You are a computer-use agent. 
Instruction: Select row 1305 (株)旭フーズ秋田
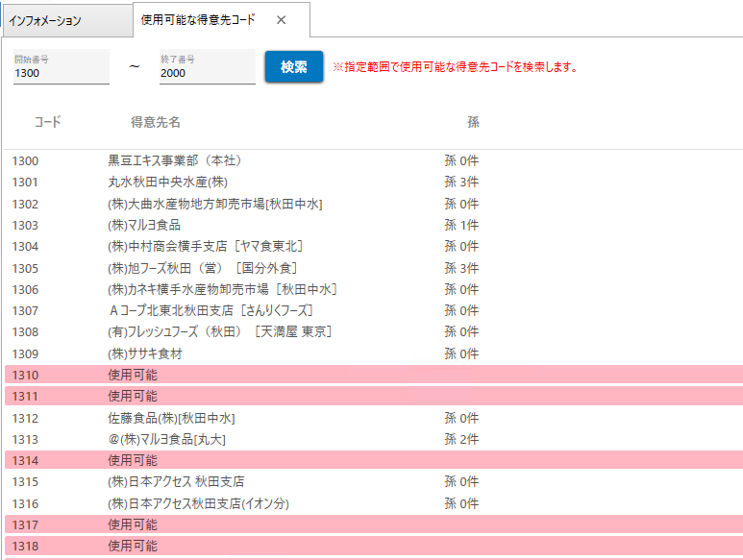pyautogui.click(x=374, y=268)
